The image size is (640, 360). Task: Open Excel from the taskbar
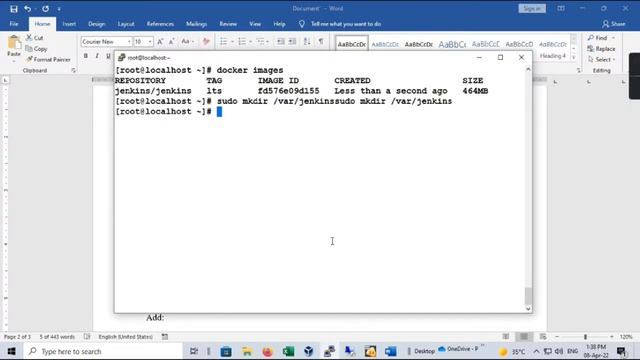pyautogui.click(x=288, y=351)
